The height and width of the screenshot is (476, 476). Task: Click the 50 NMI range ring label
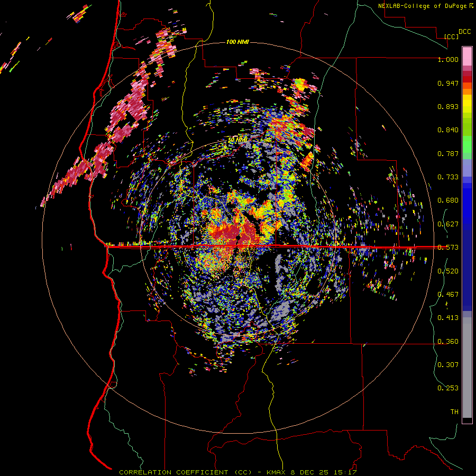237,140
